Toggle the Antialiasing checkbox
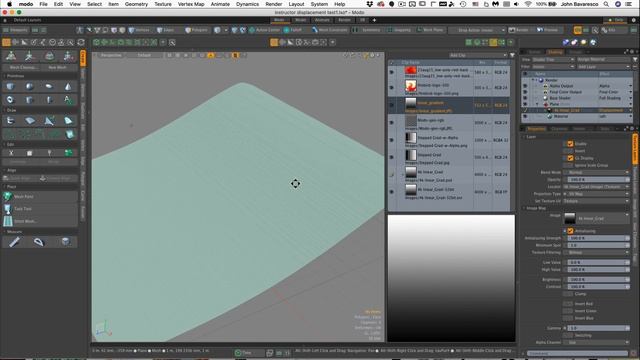 570,231
